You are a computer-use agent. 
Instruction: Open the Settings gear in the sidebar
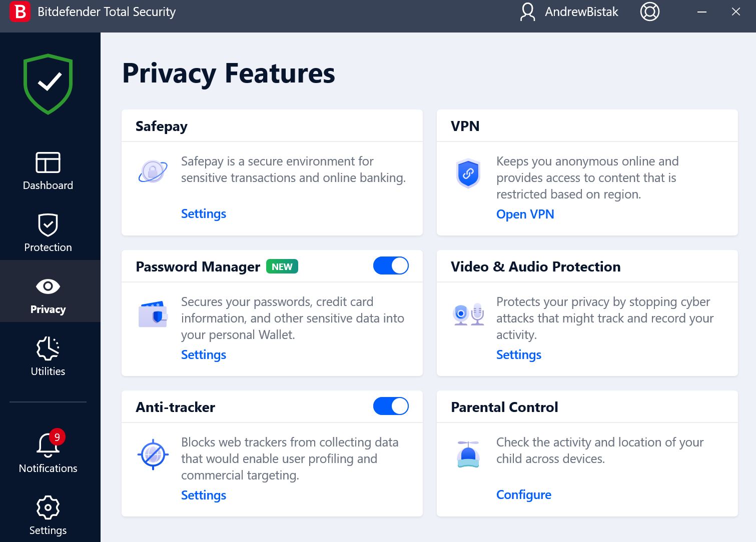tap(48, 508)
